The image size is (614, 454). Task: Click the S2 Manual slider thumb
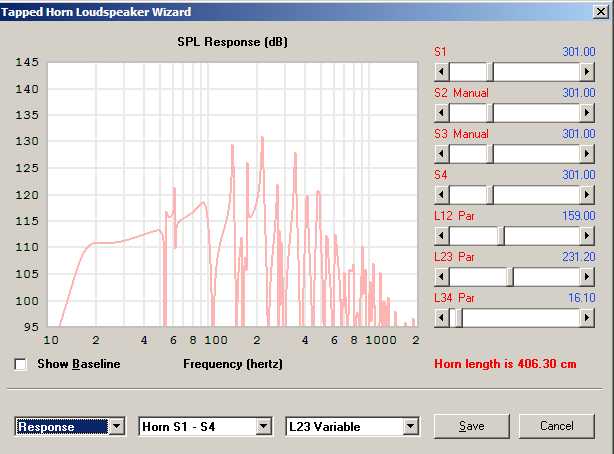pos(490,113)
